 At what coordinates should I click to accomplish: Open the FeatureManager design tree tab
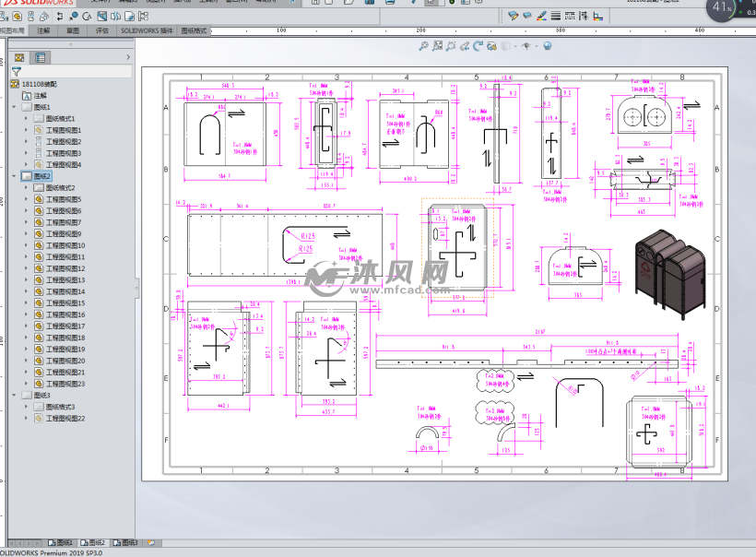pyautogui.click(x=18, y=57)
